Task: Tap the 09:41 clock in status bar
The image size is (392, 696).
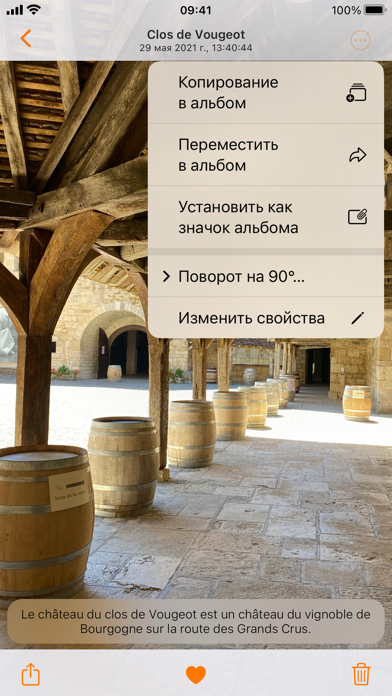Action: (196, 10)
